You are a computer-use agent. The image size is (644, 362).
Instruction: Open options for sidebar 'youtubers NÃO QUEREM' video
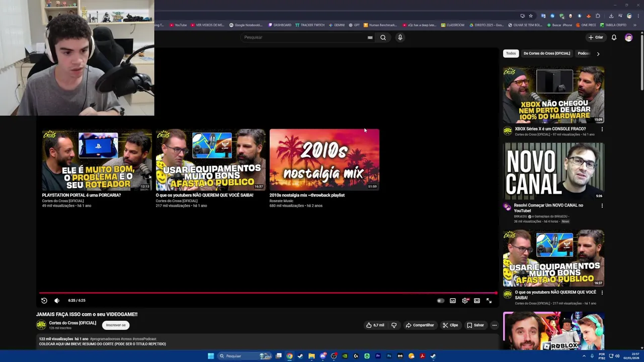point(602,293)
